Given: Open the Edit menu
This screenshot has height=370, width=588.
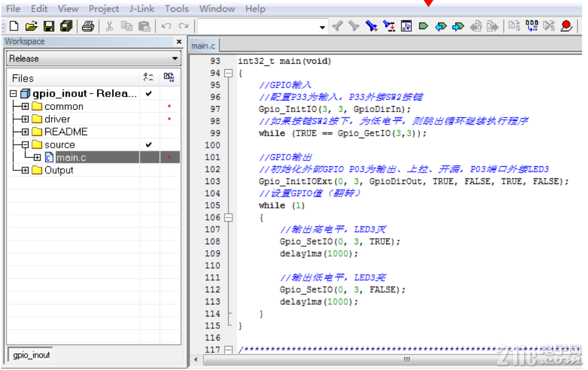Looking at the screenshot, I should click(x=39, y=8).
